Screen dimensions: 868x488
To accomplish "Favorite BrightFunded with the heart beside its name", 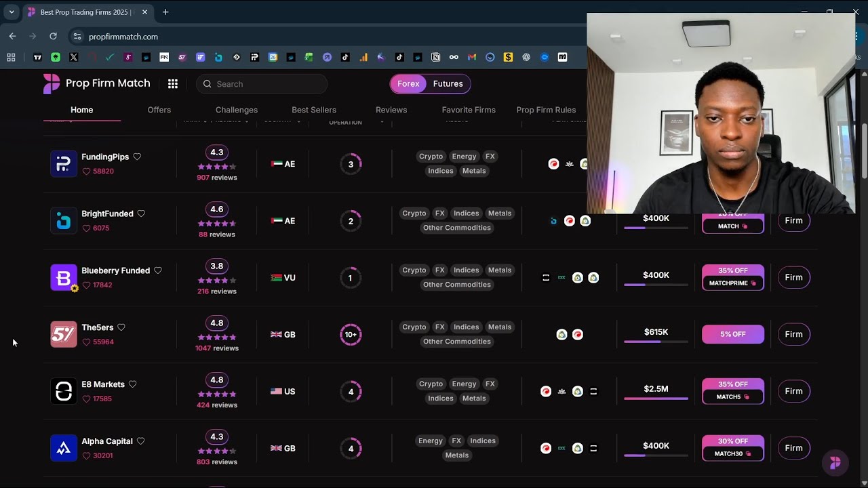I will 141,213.
